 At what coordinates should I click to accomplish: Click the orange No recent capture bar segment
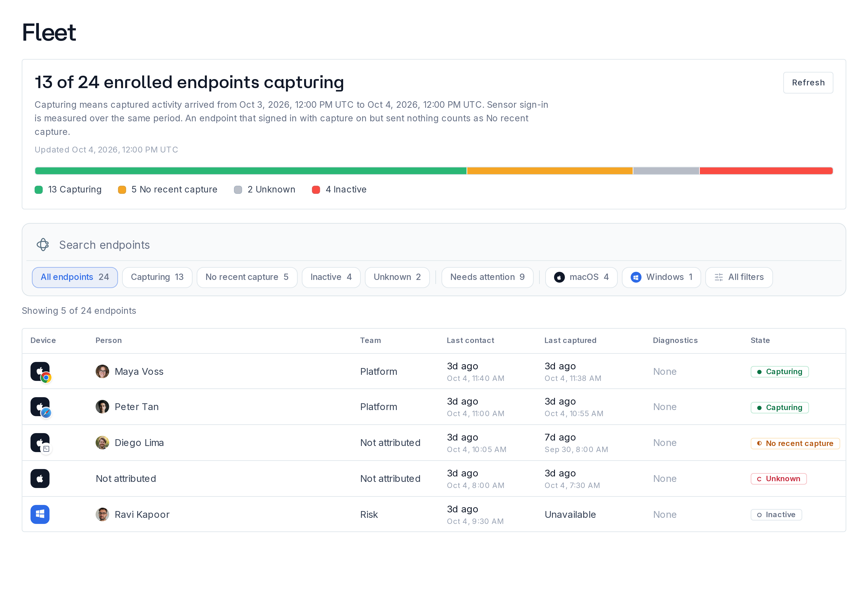tap(550, 171)
